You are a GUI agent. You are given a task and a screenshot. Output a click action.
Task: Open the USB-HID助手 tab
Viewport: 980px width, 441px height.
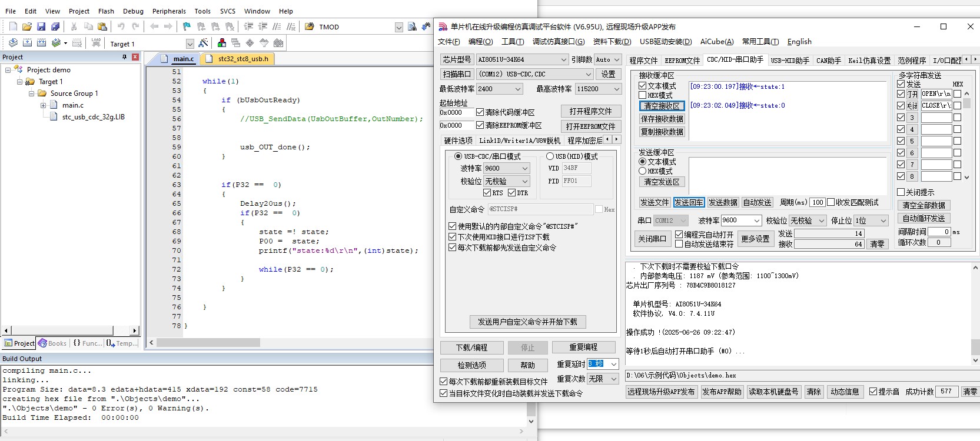click(x=789, y=60)
